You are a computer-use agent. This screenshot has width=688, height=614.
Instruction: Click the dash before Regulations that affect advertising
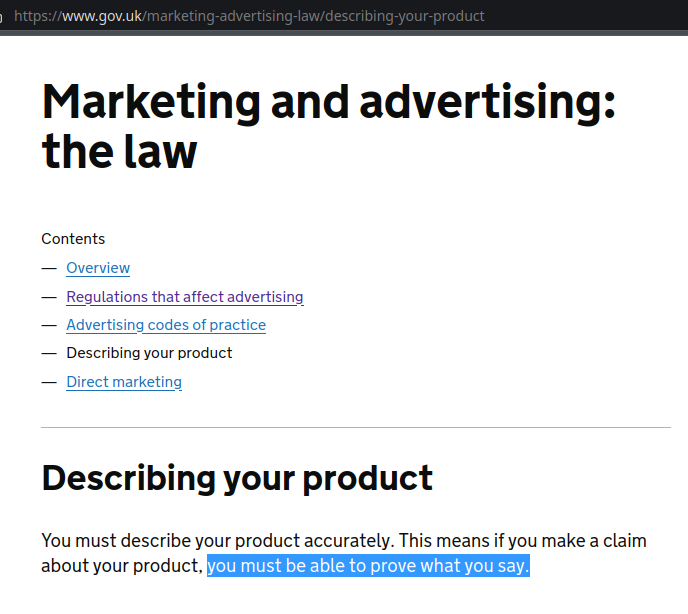point(49,297)
